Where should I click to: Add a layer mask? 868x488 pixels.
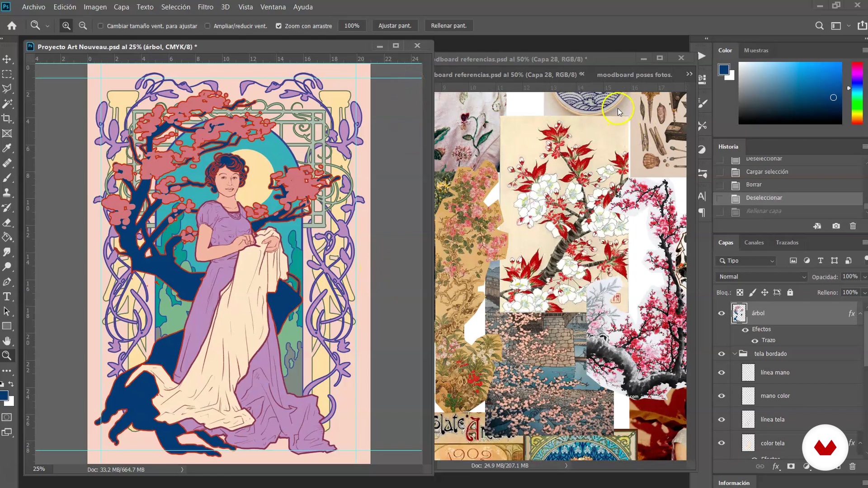[791, 466]
